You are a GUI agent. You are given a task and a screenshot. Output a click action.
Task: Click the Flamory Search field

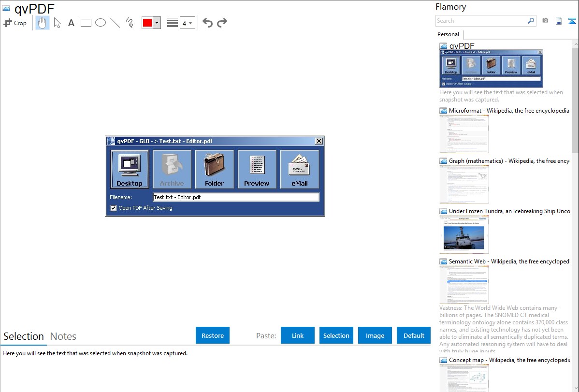(x=481, y=21)
